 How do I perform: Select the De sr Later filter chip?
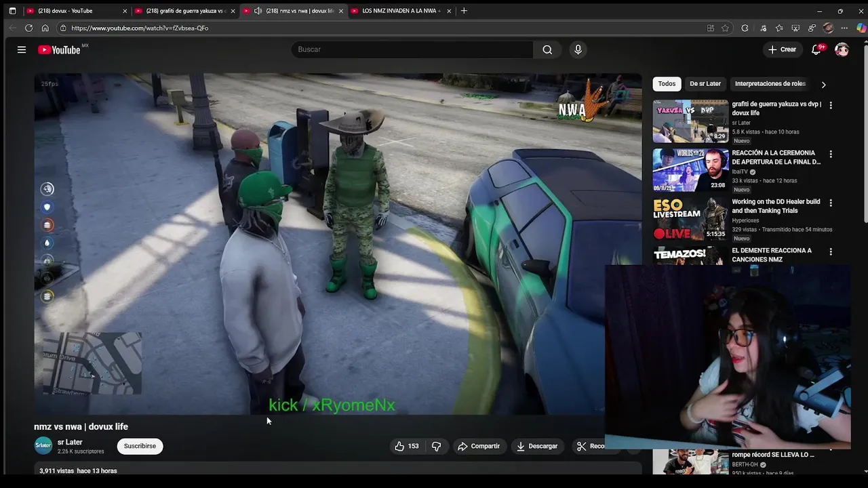pyautogui.click(x=705, y=84)
